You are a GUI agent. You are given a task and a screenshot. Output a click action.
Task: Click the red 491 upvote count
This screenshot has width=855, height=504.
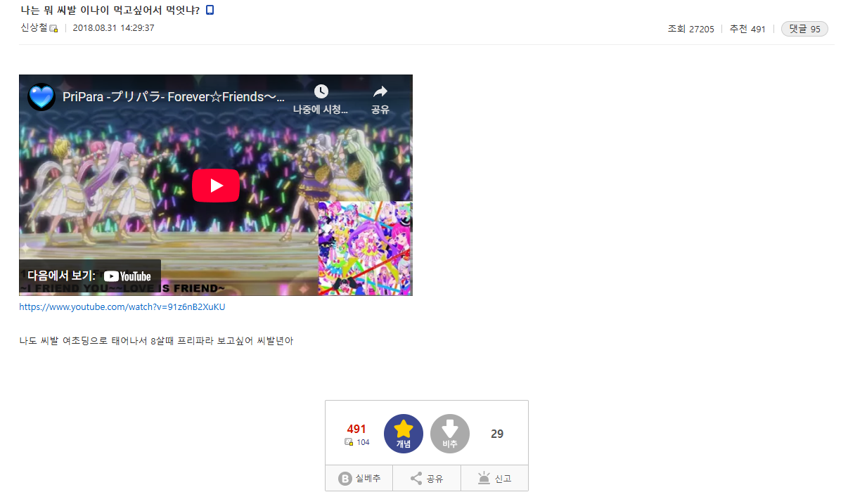point(356,429)
